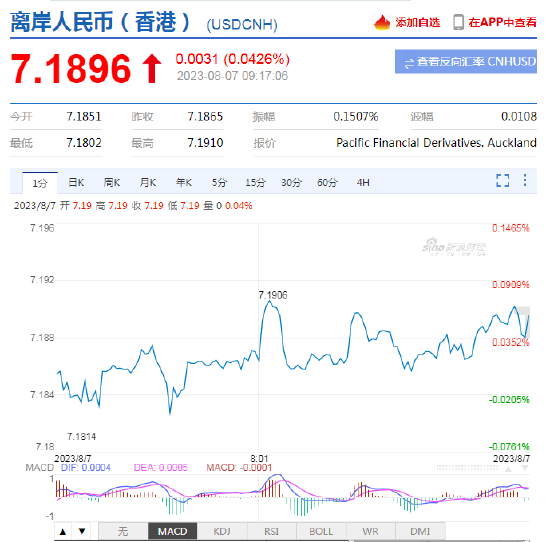Image resolution: width=550 pixels, height=542 pixels.
Task: Select the 1分 chart tab
Action: (x=40, y=183)
